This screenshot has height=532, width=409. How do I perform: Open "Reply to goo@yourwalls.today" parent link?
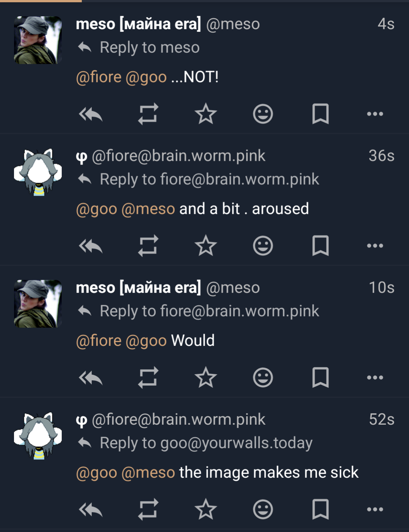click(x=206, y=443)
